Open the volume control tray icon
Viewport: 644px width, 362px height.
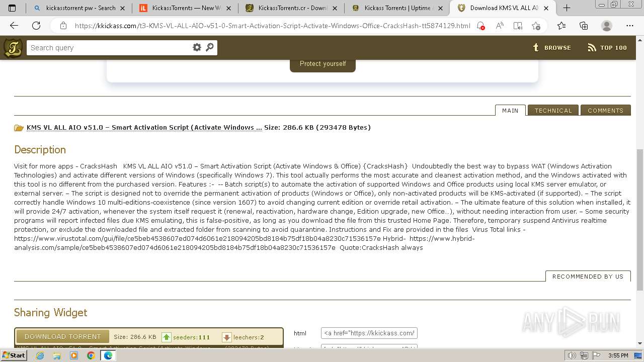[572, 355]
